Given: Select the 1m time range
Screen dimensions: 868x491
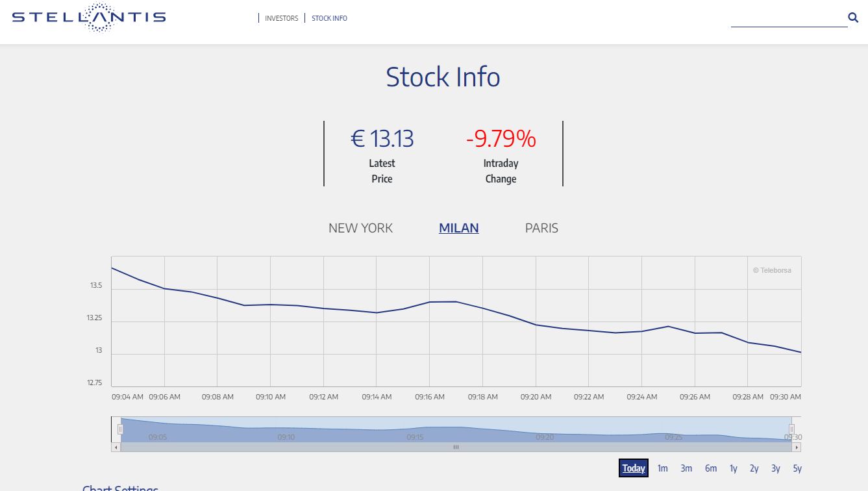Looking at the screenshot, I should (662, 468).
